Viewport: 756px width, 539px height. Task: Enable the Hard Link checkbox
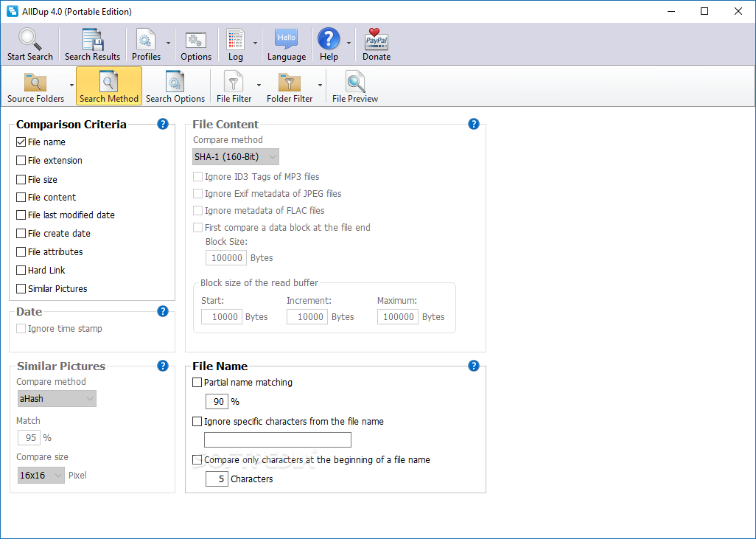tap(21, 270)
